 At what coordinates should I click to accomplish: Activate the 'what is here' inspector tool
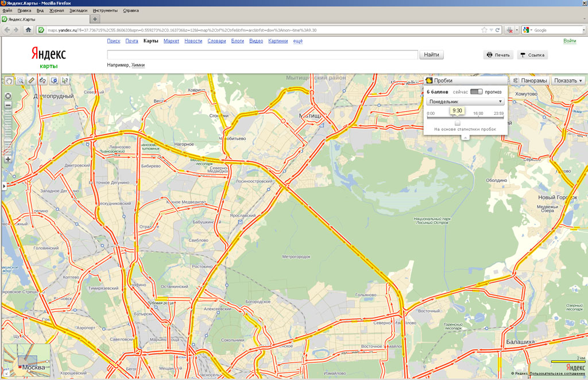click(x=64, y=81)
